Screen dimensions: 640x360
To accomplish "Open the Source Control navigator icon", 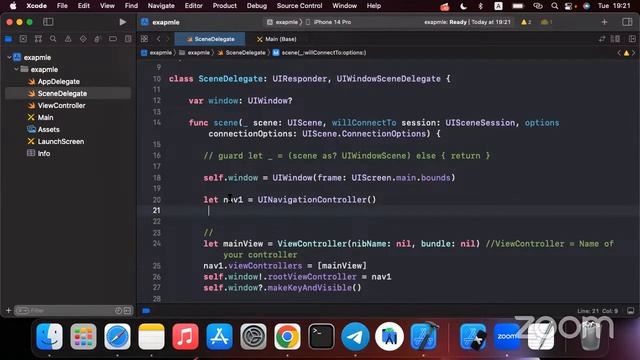I will [x=23, y=39].
